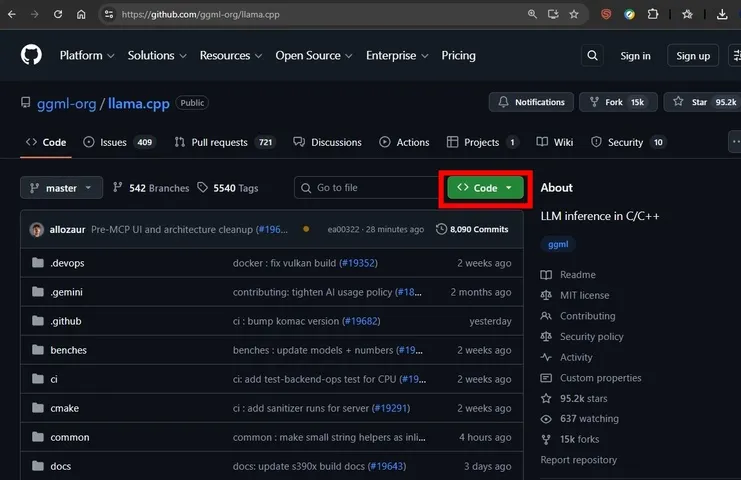The image size is (741, 480).
Task: Click the site info icon before URL
Action: coord(109,14)
